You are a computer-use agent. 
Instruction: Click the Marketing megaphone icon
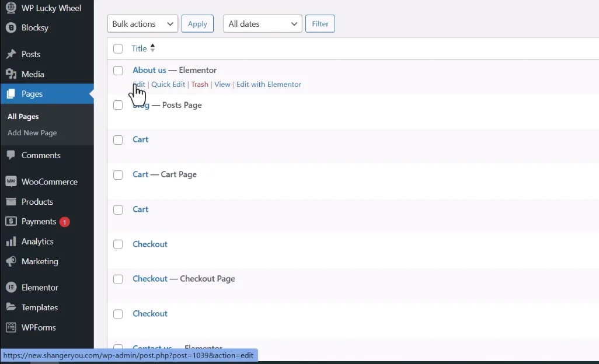[11, 261]
